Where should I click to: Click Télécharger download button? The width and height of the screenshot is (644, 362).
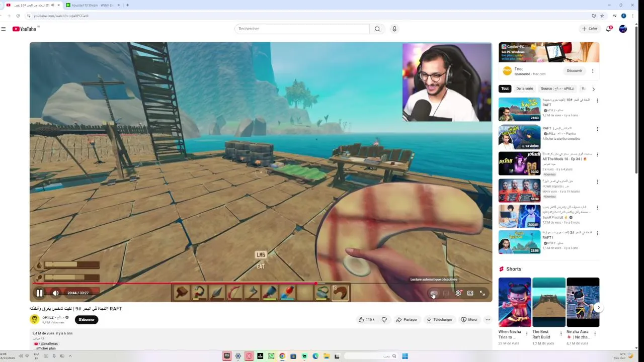point(440,320)
